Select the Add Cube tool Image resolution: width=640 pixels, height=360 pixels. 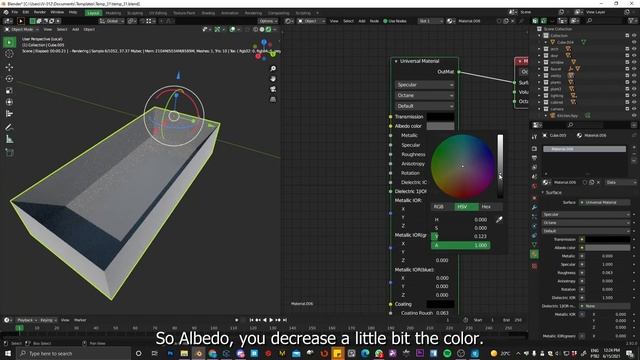[x=9, y=153]
